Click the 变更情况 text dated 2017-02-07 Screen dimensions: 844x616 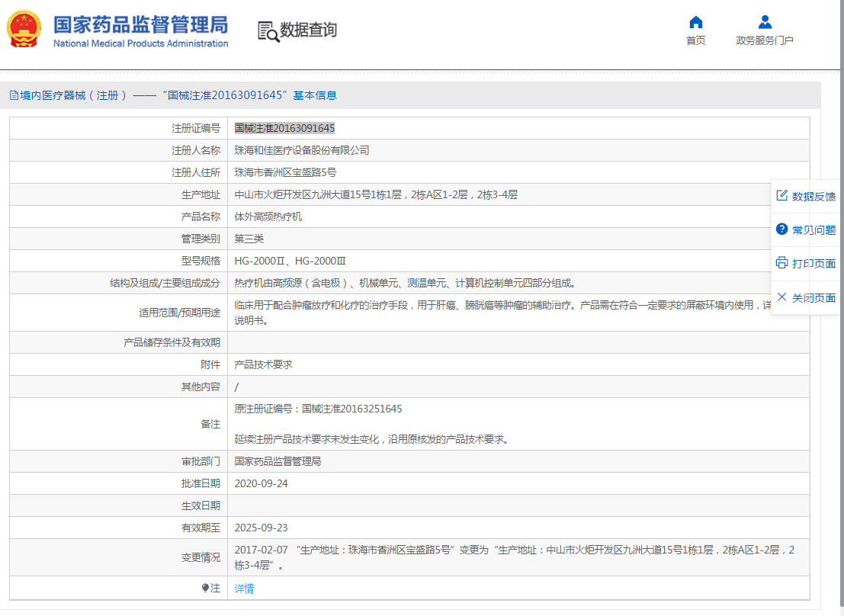(515, 557)
